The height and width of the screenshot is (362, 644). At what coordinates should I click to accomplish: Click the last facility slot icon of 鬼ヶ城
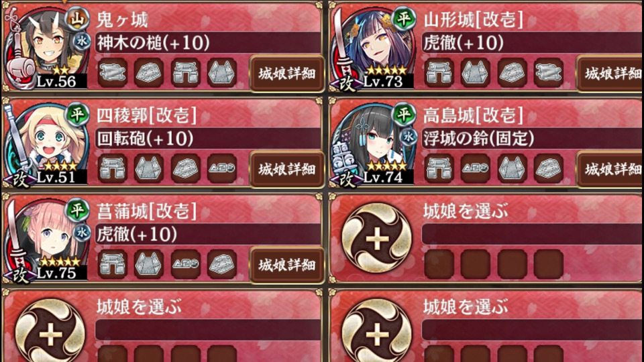pos(222,72)
